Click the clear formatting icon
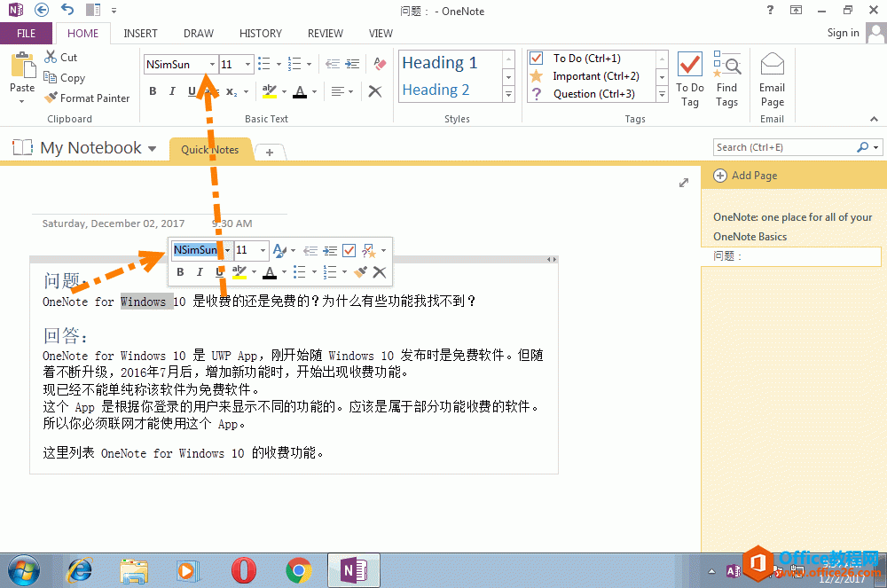887x588 pixels. 375,90
